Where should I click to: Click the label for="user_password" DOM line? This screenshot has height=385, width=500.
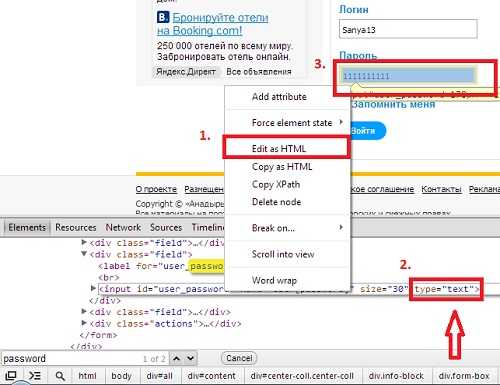161,266
